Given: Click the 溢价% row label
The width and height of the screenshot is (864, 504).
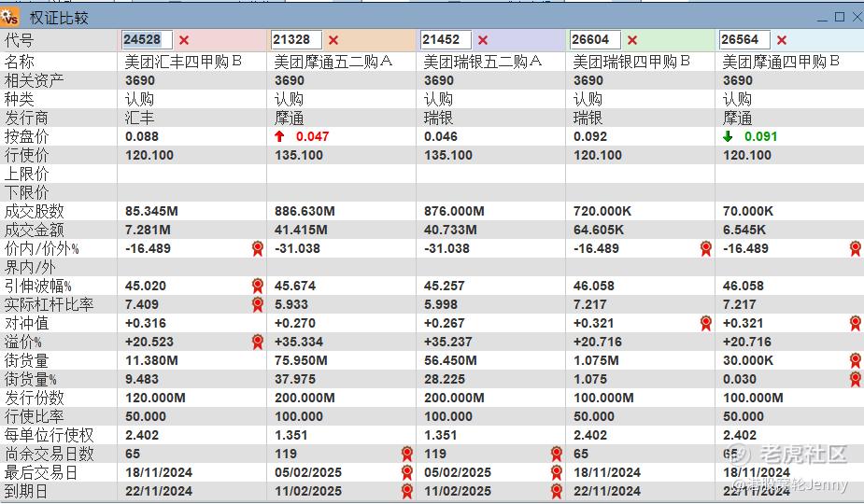Looking at the screenshot, I should point(23,342).
